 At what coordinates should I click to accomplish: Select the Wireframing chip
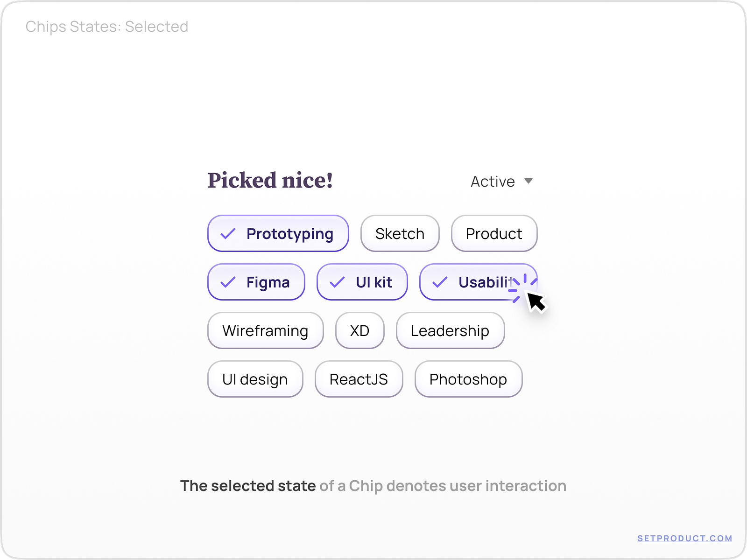tap(265, 330)
